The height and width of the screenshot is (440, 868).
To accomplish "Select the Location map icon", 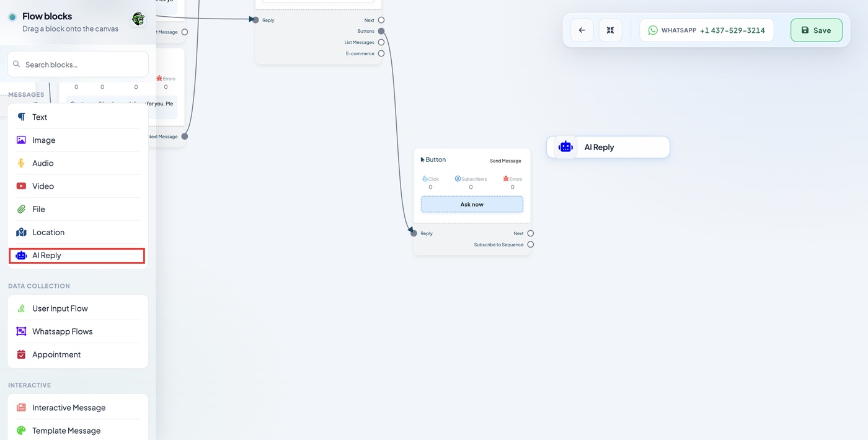I will (21, 232).
